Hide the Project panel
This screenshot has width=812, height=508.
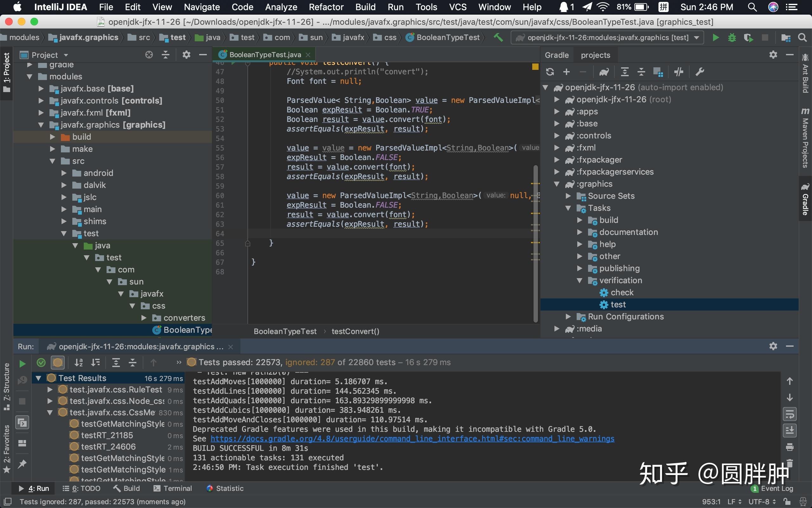[x=203, y=55]
